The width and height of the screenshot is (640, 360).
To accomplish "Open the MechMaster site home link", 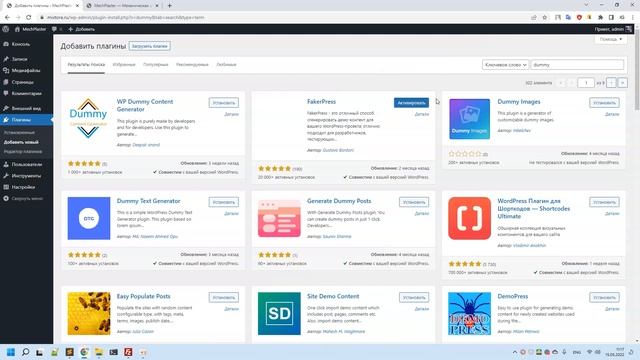I will [31, 29].
